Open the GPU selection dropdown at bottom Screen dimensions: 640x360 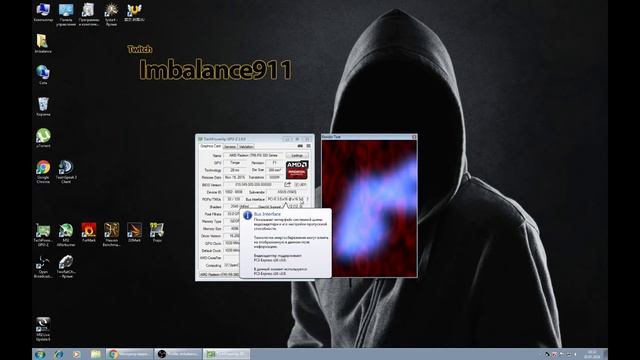point(219,275)
